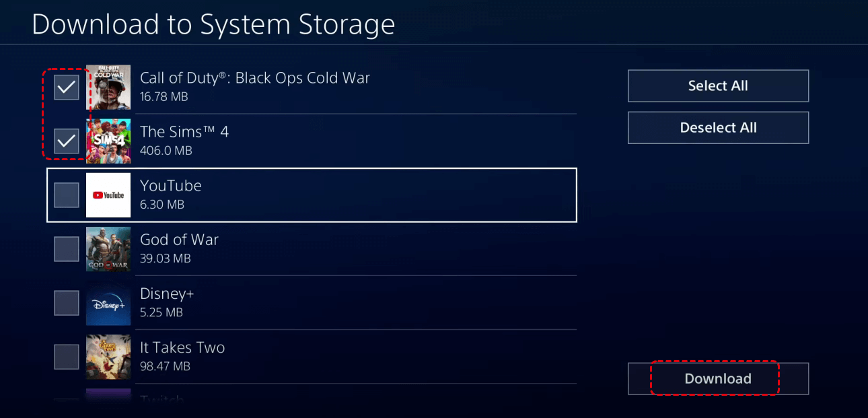This screenshot has height=418, width=868.
Task: Click the Disney+ app icon
Action: 108,303
